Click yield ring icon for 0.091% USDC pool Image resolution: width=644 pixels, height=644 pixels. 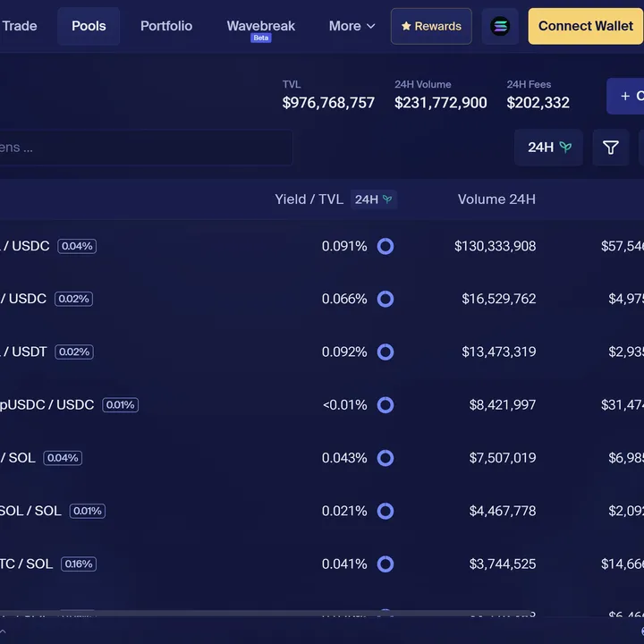click(x=386, y=246)
